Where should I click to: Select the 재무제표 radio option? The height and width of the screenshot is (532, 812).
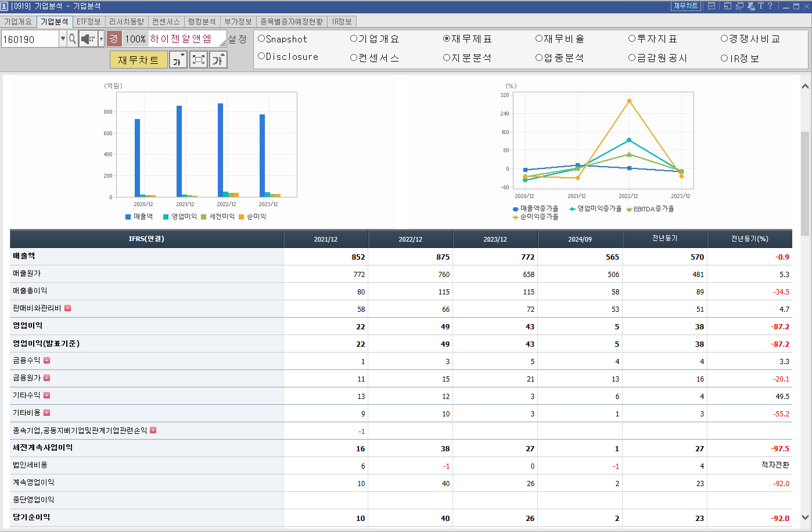447,39
